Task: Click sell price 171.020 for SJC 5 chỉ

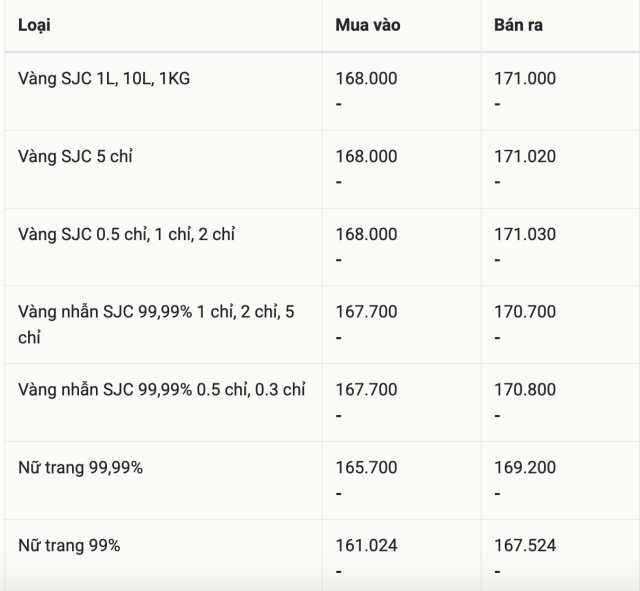Action: (x=525, y=157)
